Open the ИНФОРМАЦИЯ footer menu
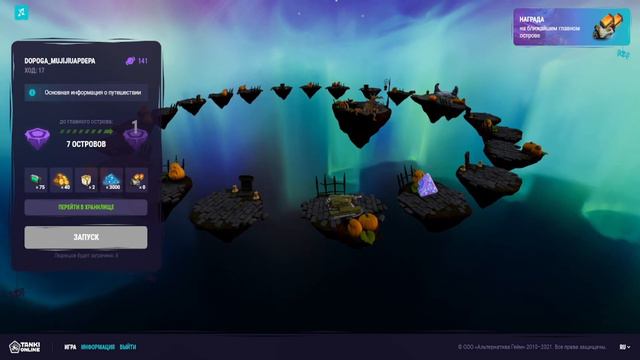The image size is (640, 360). tap(98, 347)
